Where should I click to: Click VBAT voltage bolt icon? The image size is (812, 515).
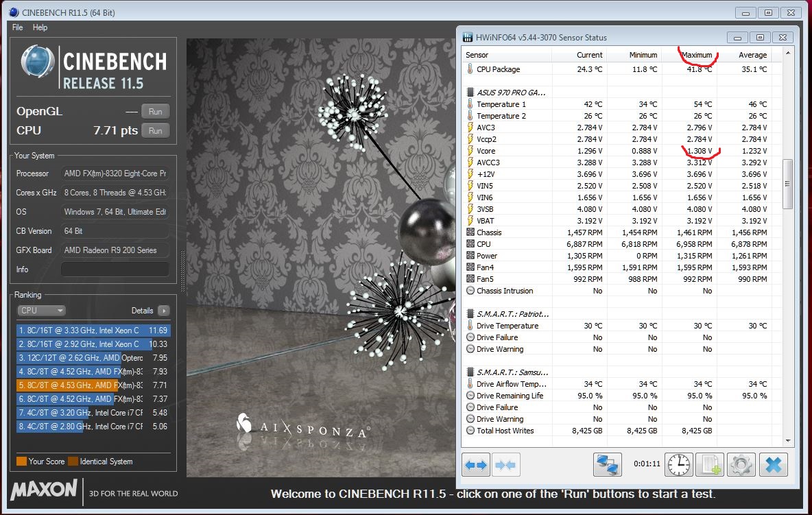[x=470, y=221]
